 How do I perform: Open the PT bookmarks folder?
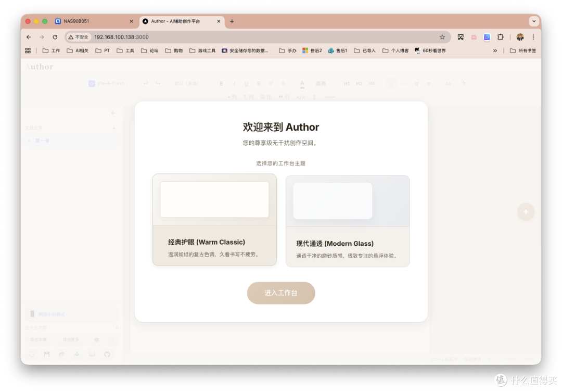click(103, 50)
